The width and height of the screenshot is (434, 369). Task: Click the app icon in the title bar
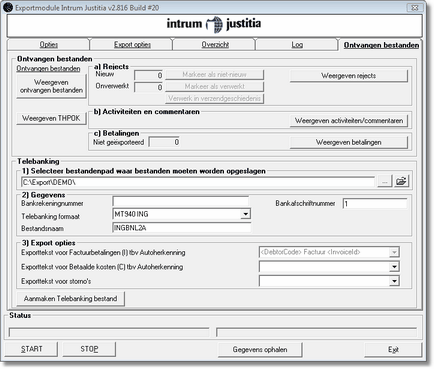[x=8, y=7]
